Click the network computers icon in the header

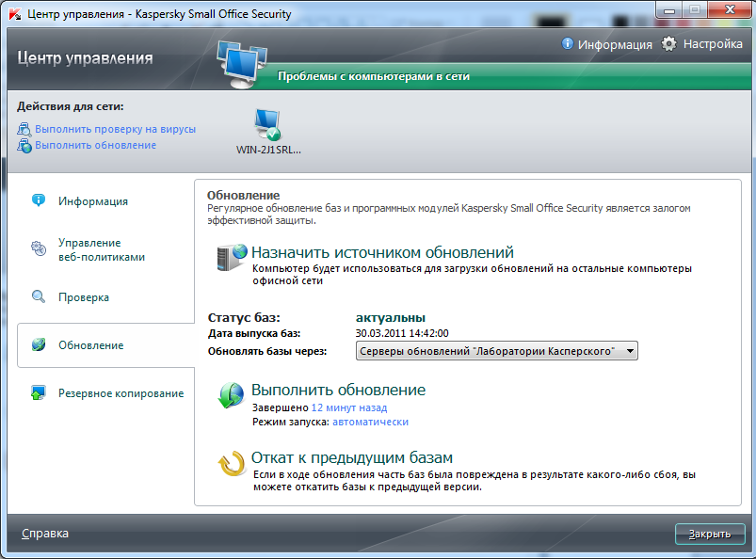pos(242,64)
